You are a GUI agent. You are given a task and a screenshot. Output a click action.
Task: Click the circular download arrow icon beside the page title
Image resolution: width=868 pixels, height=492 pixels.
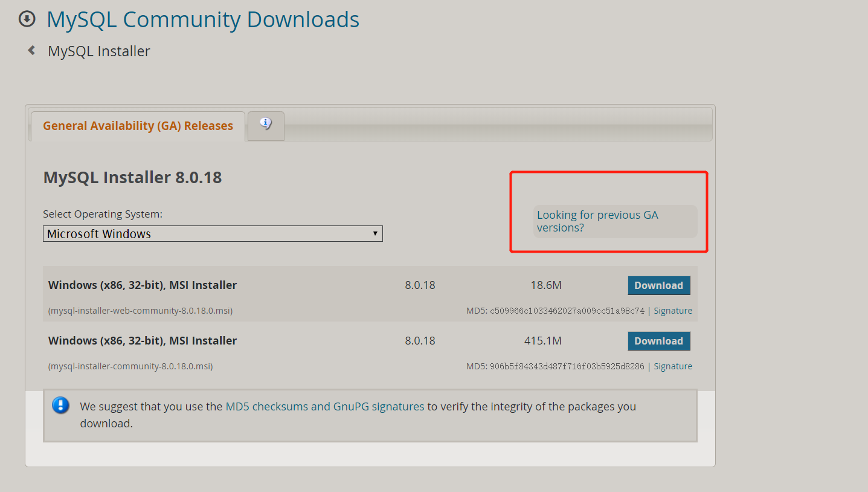[27, 19]
